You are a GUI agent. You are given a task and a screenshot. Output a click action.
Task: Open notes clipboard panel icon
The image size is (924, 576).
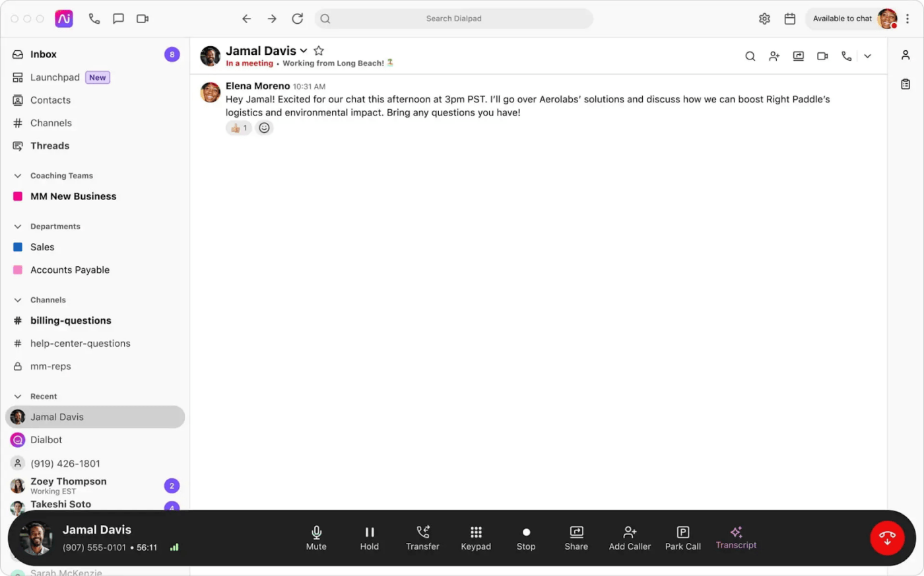[x=906, y=84]
